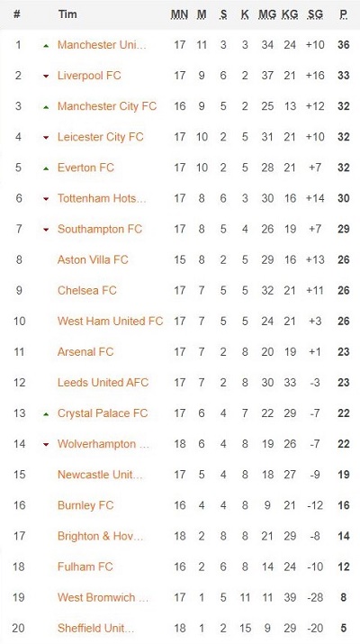Click red down arrow beside Wolverhampton
360x644 pixels.
click(x=46, y=444)
